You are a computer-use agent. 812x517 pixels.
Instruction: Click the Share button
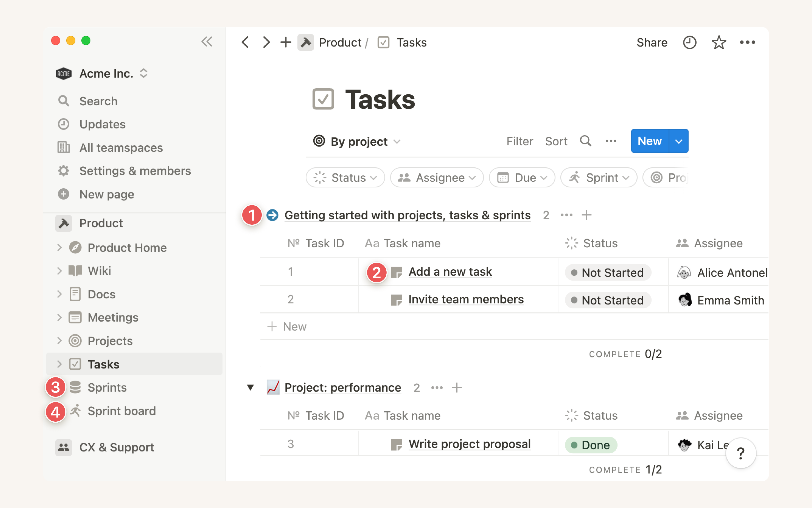pyautogui.click(x=652, y=42)
